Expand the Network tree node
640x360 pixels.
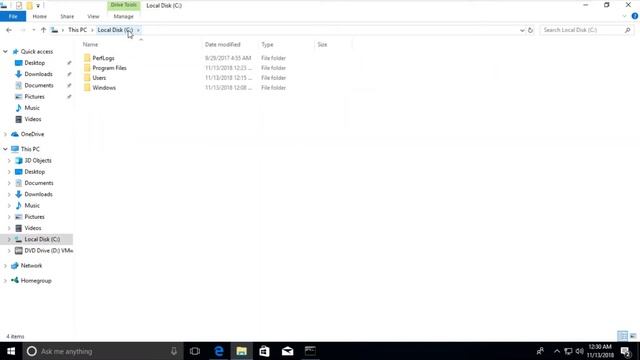(5, 266)
